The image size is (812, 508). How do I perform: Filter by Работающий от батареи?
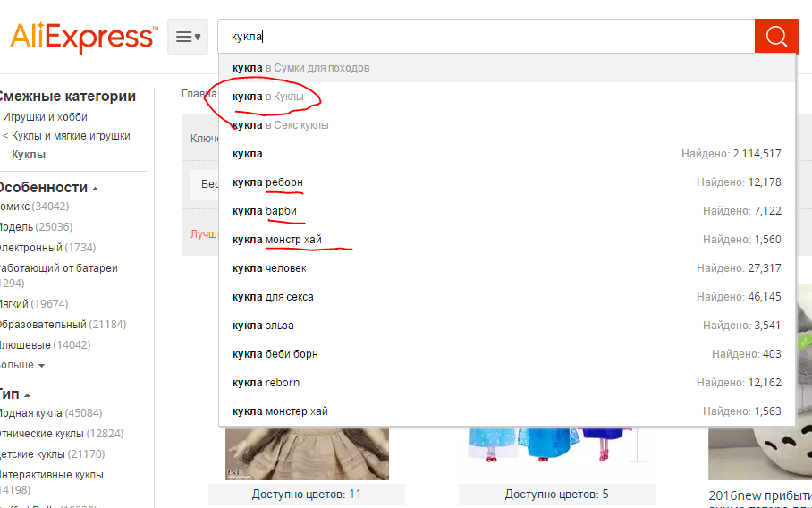pyautogui.click(x=58, y=275)
